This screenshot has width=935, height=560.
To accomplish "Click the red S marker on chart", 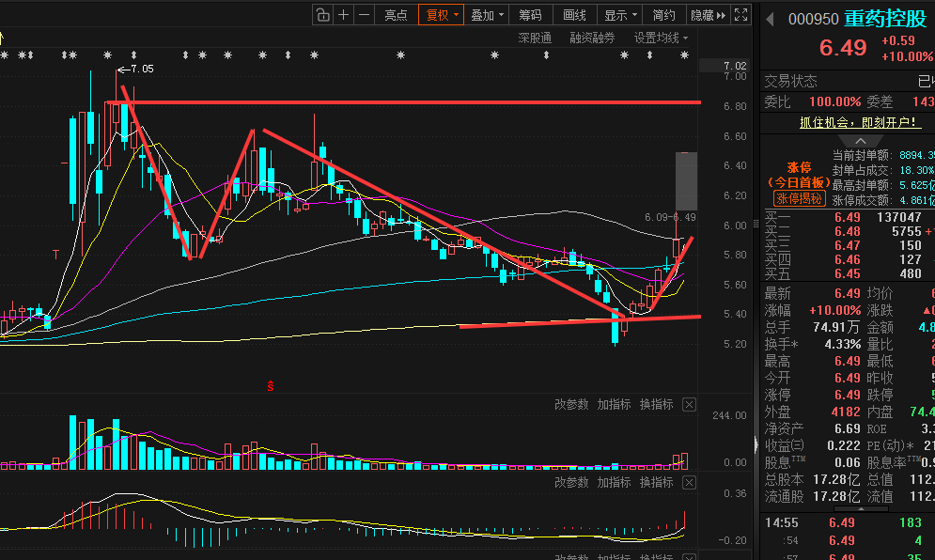I will (270, 386).
